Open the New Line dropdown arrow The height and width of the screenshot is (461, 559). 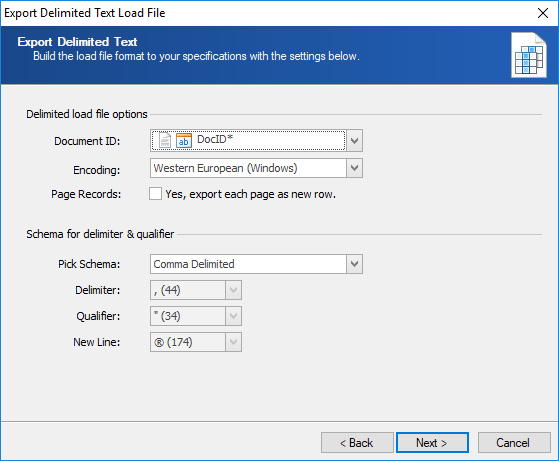(234, 342)
